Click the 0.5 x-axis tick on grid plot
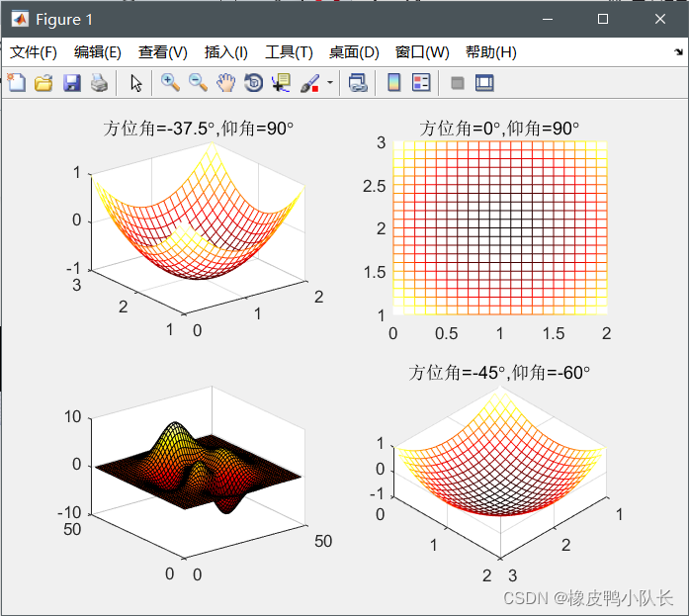This screenshot has height=616, width=689. 446,333
